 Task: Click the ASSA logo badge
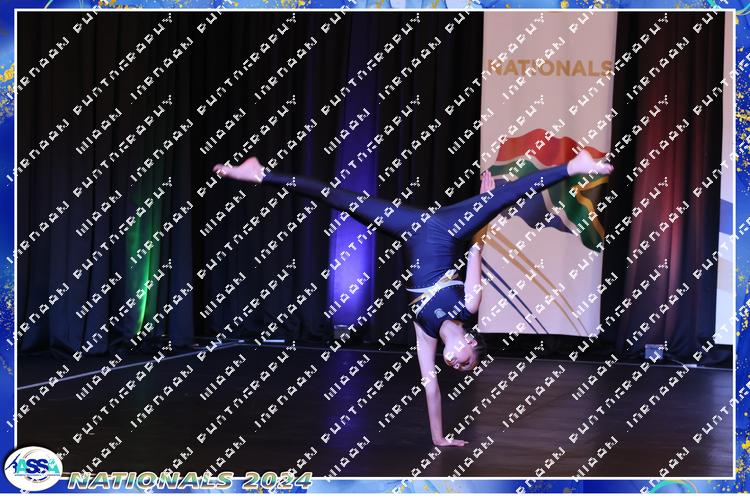(33, 468)
